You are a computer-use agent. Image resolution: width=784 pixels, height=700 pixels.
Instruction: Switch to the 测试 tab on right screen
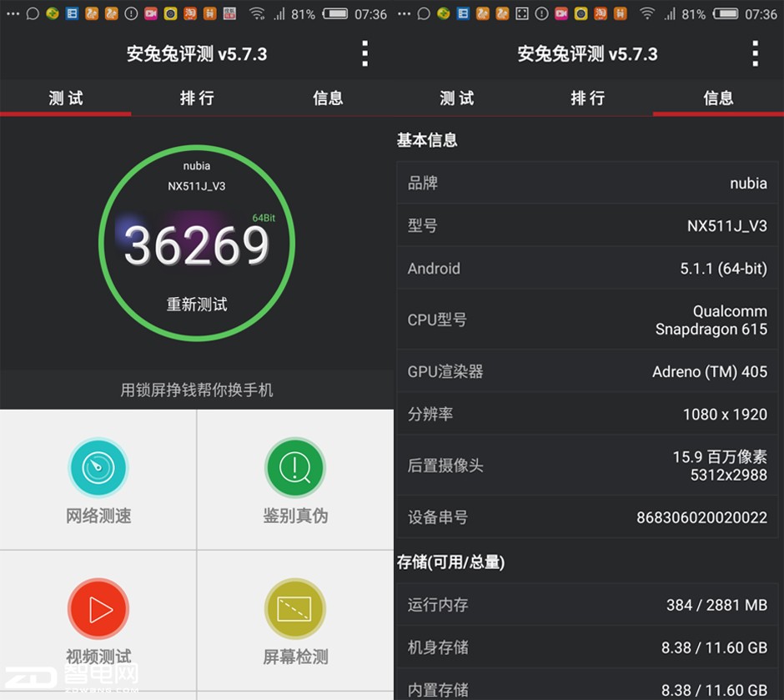456,98
